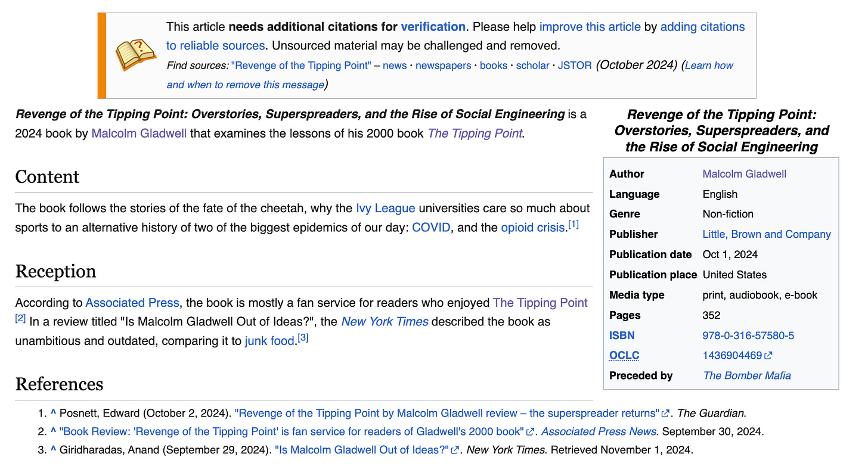Click external link icon beside OCLC number
This screenshot has width=868, height=466.
pos(768,356)
